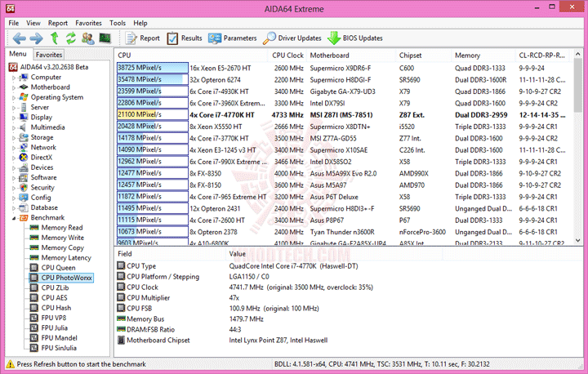The image size is (588, 374).
Task: Open the system monitor toolbar icon
Action: pos(105,38)
